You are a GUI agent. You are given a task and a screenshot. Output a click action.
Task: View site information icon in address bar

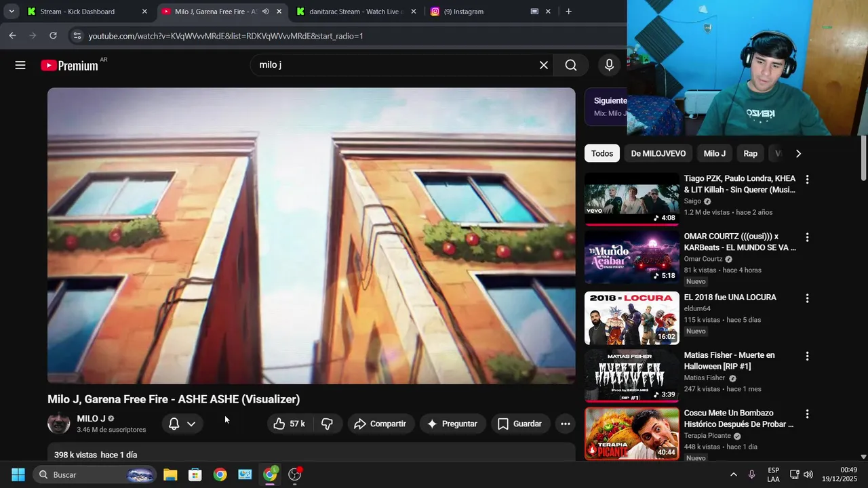77,35
